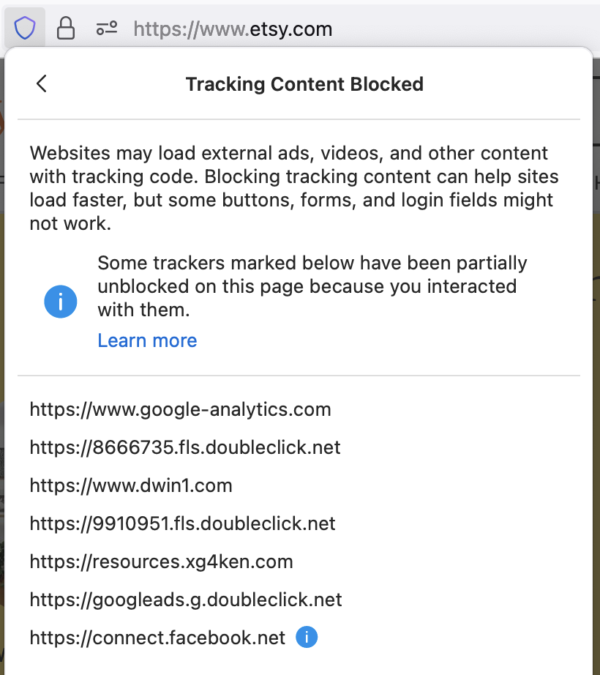Select the google-analytics.com tracker entry
This screenshot has width=600, height=675.
click(180, 409)
